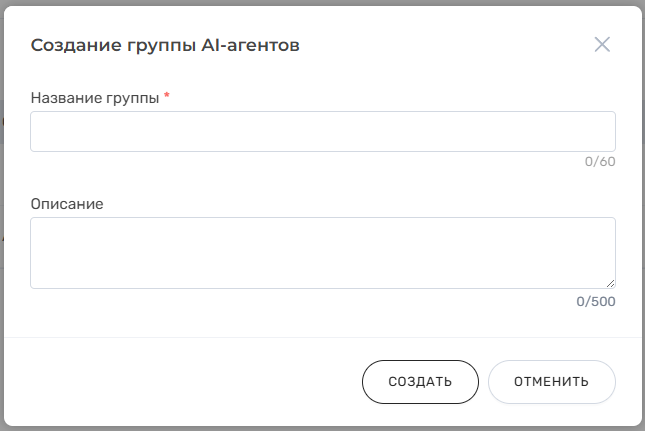The height and width of the screenshot is (431, 645).
Task: Click the 0/500 character counter
Action: click(x=596, y=301)
